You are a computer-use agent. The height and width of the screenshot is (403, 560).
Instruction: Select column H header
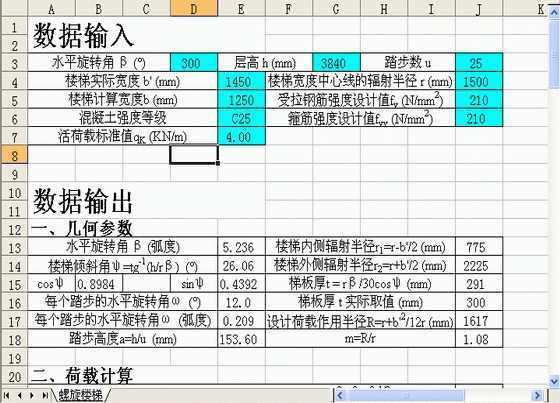point(384,9)
